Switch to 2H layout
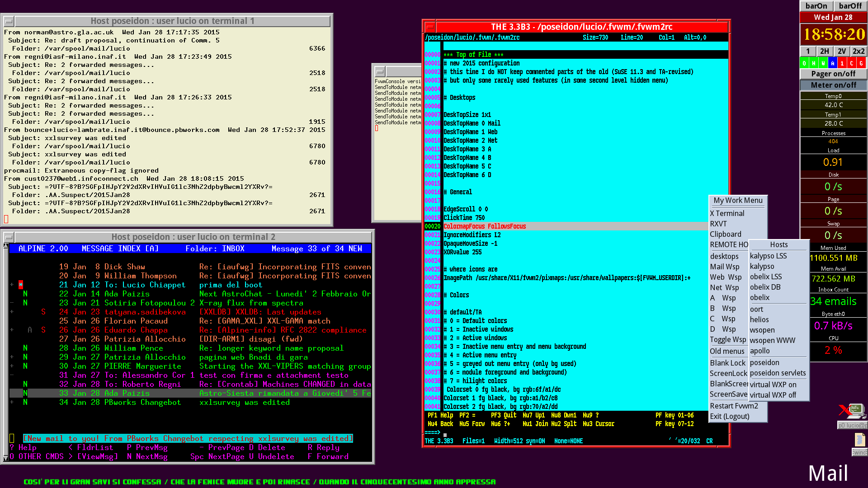This screenshot has width=868, height=488. click(x=825, y=51)
